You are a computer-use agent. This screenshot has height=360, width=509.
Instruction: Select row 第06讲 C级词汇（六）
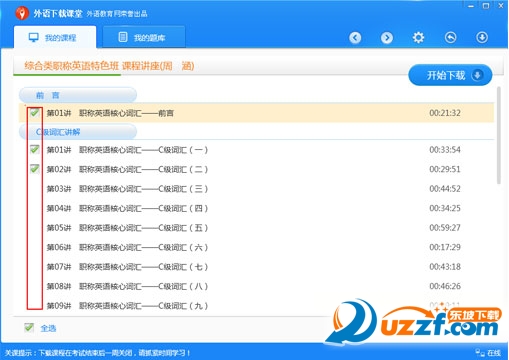click(257, 247)
